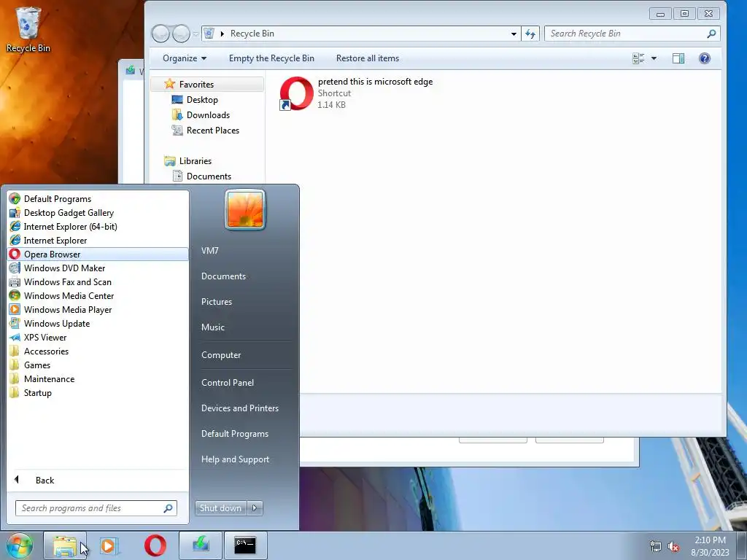747x560 pixels.
Task: Click the muted volume tray icon
Action: tap(673, 546)
